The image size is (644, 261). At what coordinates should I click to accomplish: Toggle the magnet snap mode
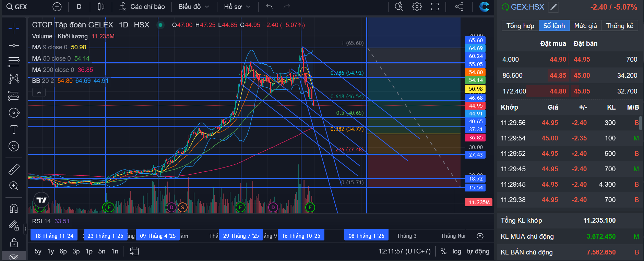[x=14, y=208]
